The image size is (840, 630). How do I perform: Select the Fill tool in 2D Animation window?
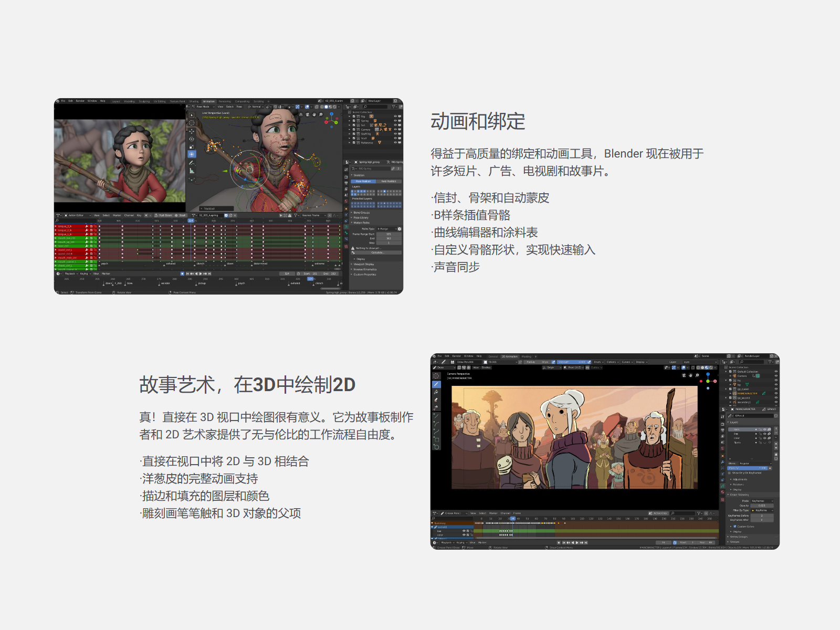tap(436, 392)
